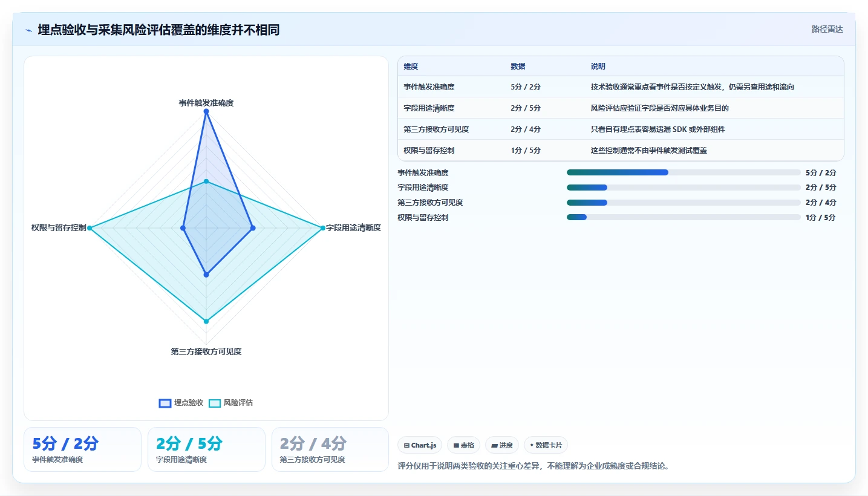
Task: Click the lightning icon beside the card title
Action: [x=28, y=30]
